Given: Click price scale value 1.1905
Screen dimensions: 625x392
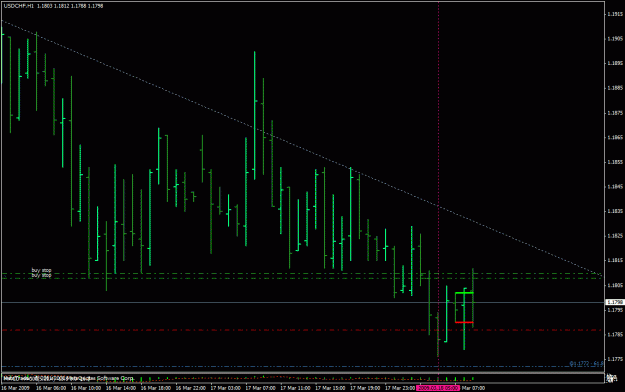Looking at the screenshot, I should (615, 39).
